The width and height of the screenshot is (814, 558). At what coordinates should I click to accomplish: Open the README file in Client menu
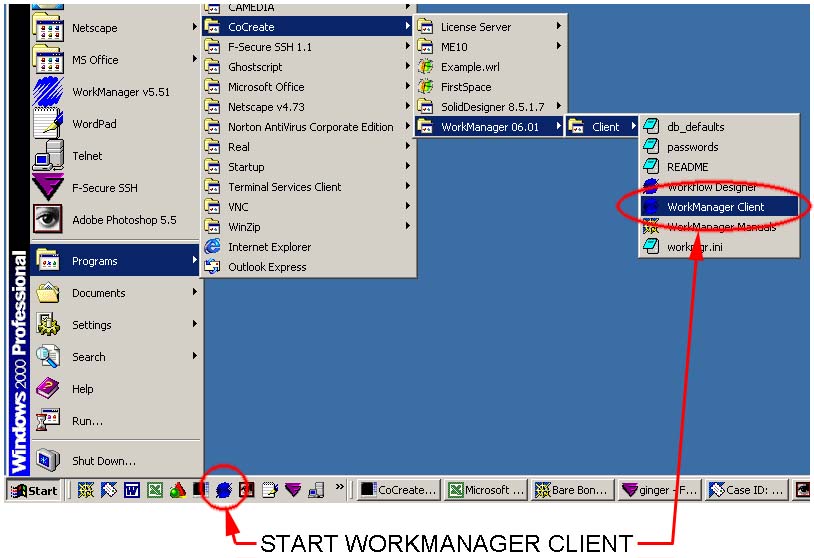pyautogui.click(x=687, y=167)
